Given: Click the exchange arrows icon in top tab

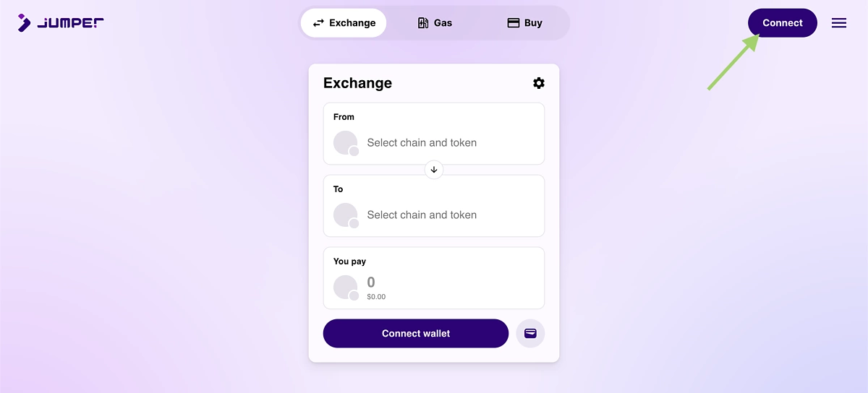Looking at the screenshot, I should pyautogui.click(x=318, y=23).
